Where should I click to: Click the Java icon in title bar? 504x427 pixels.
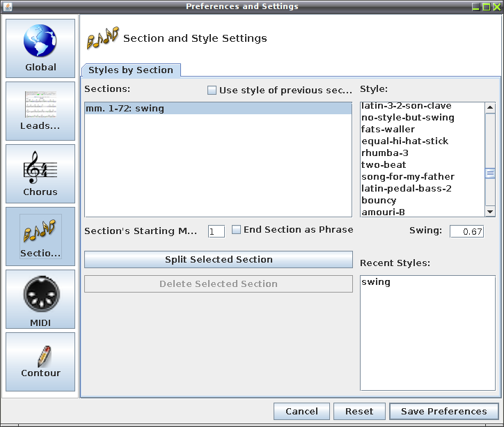click(8, 6)
